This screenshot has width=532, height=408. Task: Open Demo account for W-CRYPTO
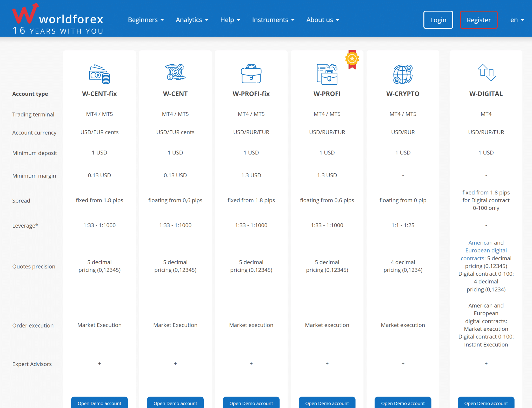(x=403, y=403)
